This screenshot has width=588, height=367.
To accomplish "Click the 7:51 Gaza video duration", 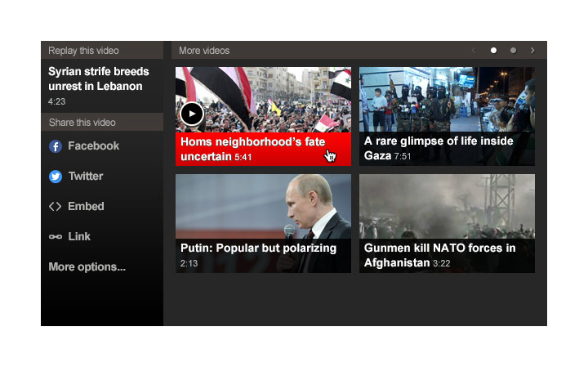I will 403,156.
